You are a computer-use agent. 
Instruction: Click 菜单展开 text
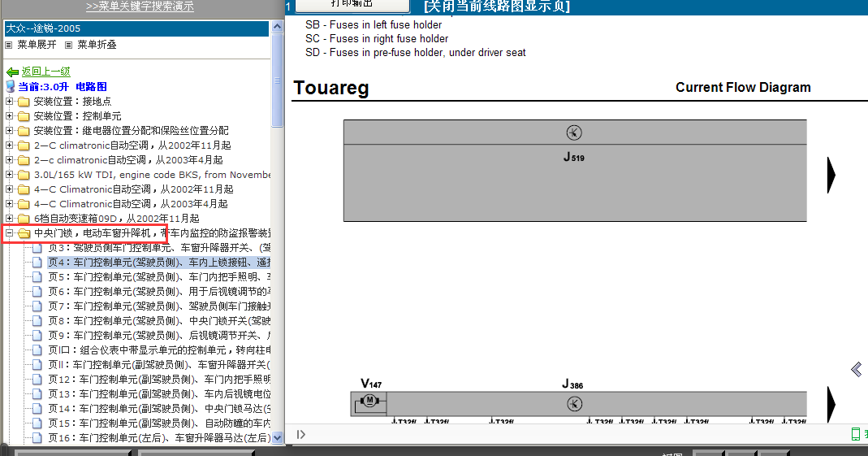[x=37, y=45]
